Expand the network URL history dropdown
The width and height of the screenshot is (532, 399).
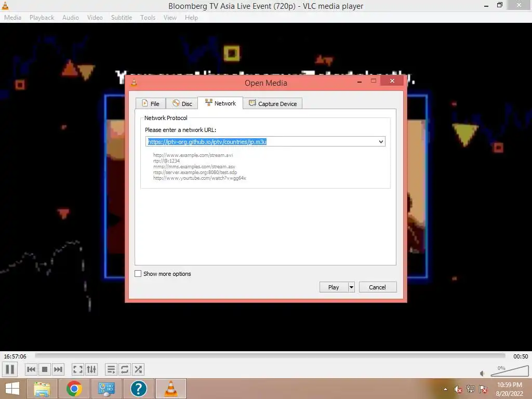[381, 141]
